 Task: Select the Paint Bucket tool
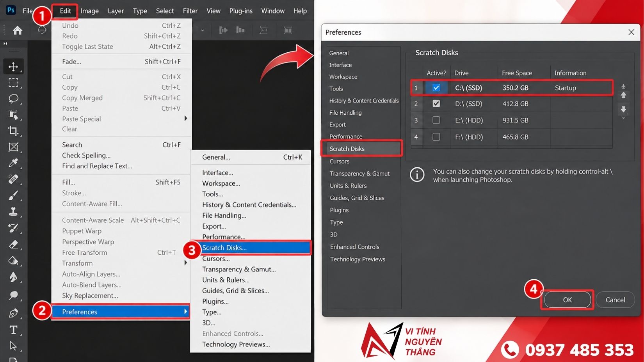pyautogui.click(x=13, y=261)
